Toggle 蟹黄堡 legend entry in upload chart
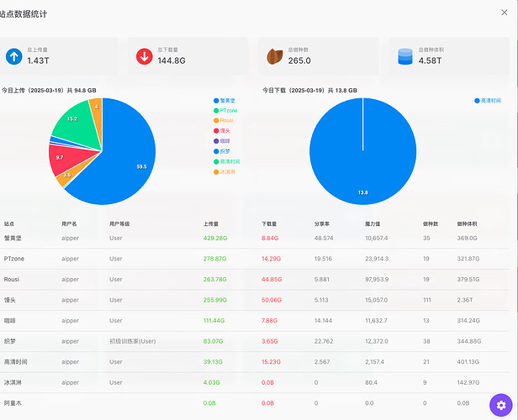The width and height of the screenshot is (518, 420). click(225, 101)
